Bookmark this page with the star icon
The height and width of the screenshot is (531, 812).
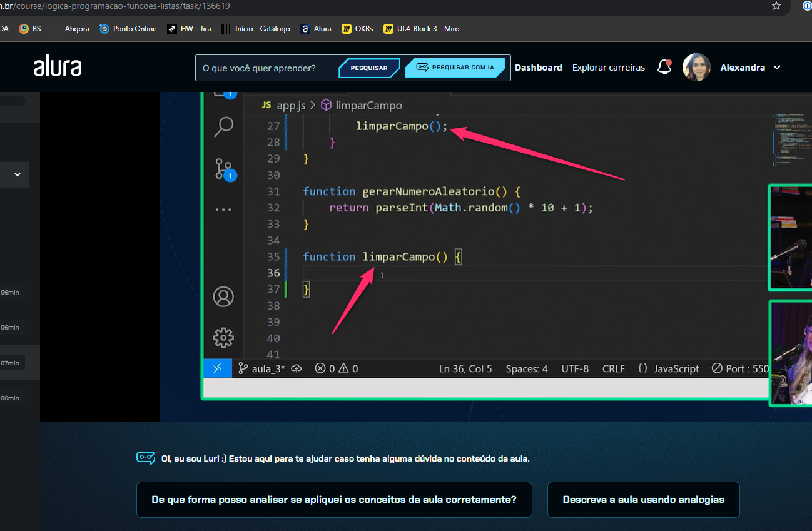tap(776, 6)
